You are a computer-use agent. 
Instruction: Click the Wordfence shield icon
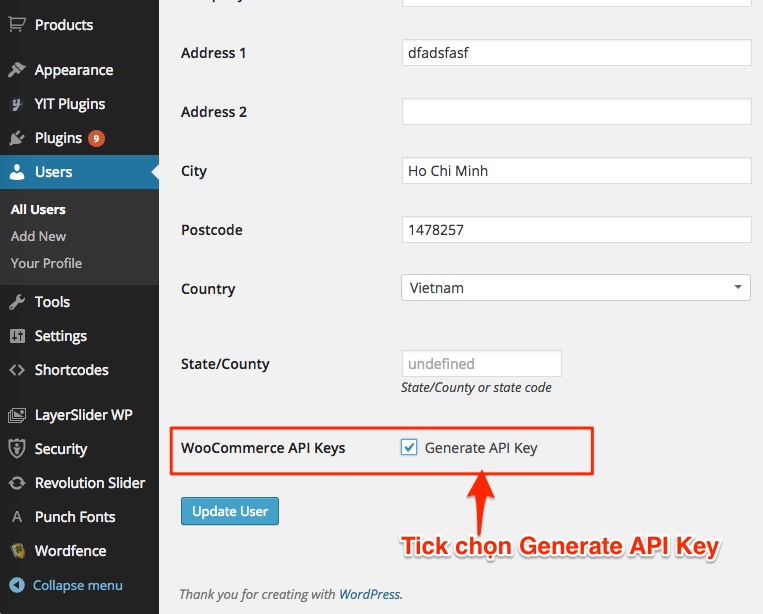18,550
